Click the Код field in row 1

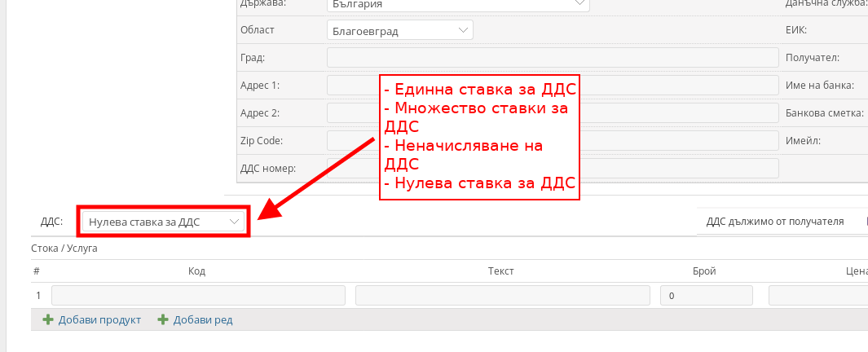click(198, 295)
